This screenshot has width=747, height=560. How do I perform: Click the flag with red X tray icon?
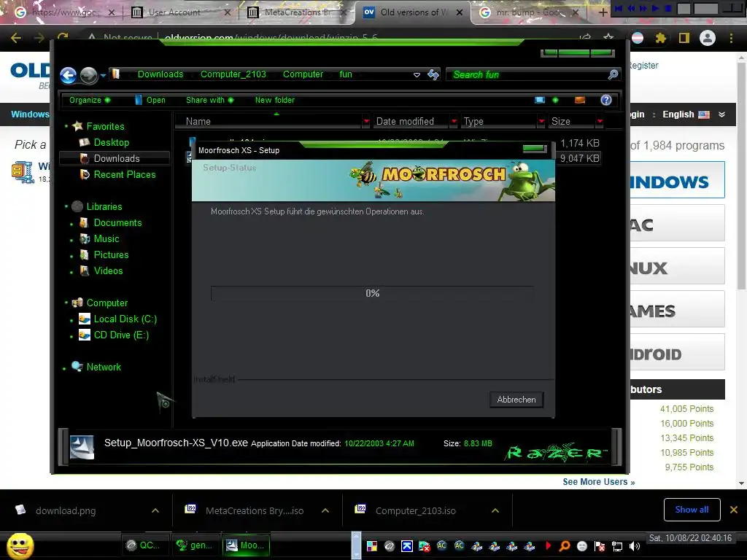(600, 546)
